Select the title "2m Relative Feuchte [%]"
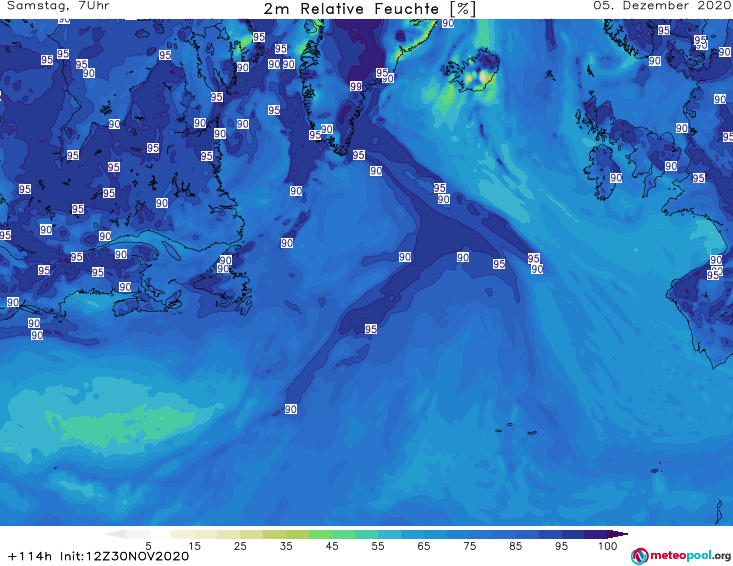This screenshot has width=733, height=566. tap(369, 9)
